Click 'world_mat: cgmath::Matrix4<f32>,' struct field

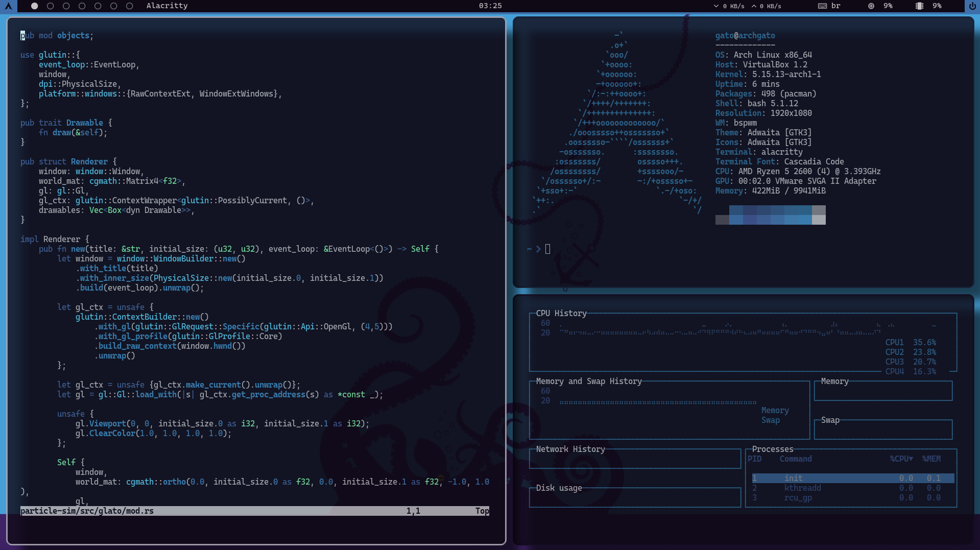[112, 181]
